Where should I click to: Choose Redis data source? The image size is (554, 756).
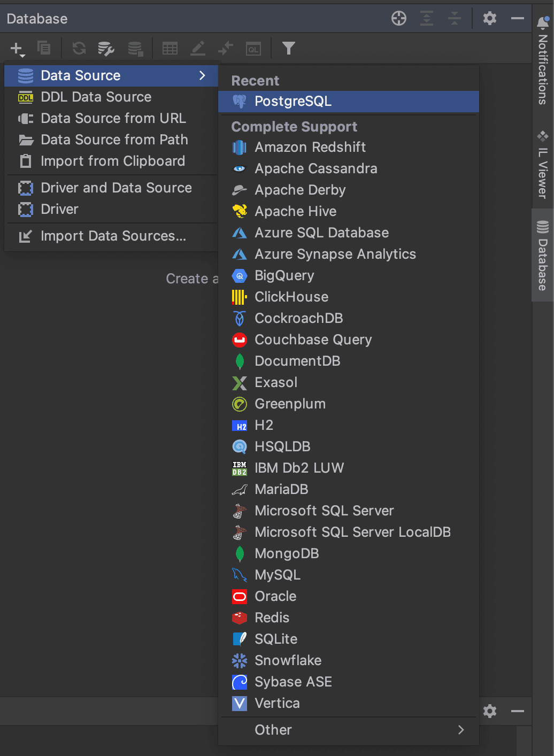pyautogui.click(x=349, y=618)
